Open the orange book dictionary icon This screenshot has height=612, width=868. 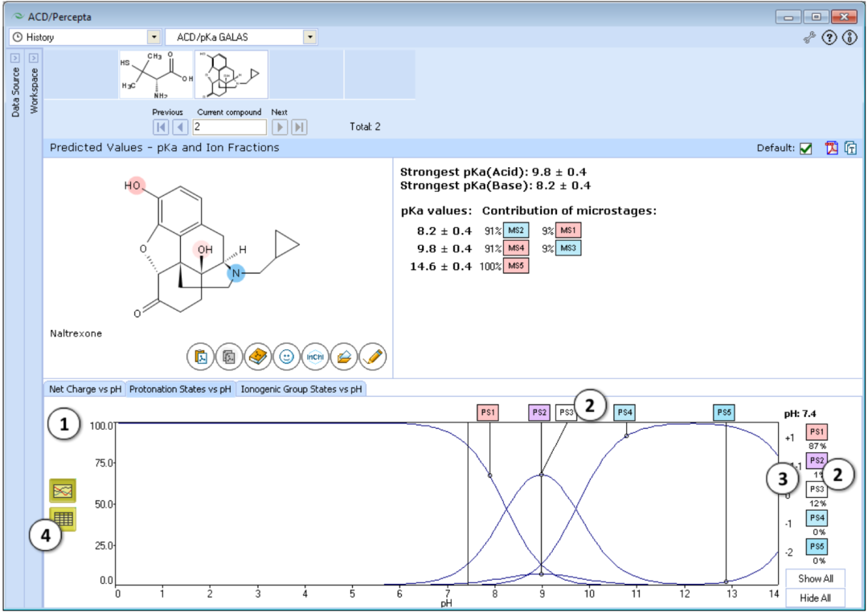257,357
